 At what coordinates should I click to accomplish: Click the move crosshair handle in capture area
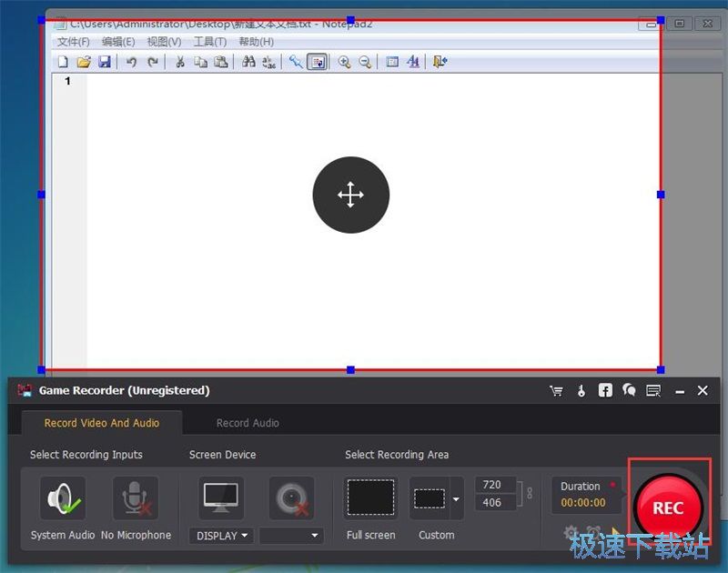click(350, 195)
